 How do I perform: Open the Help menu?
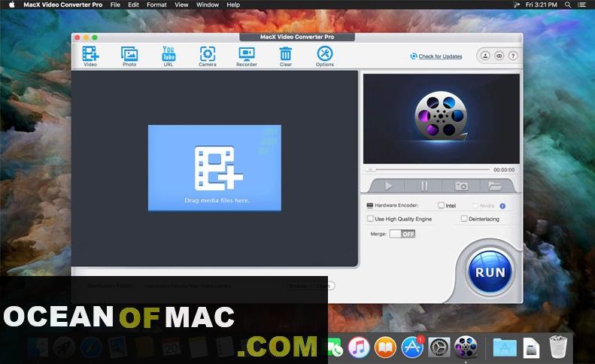[x=233, y=5]
